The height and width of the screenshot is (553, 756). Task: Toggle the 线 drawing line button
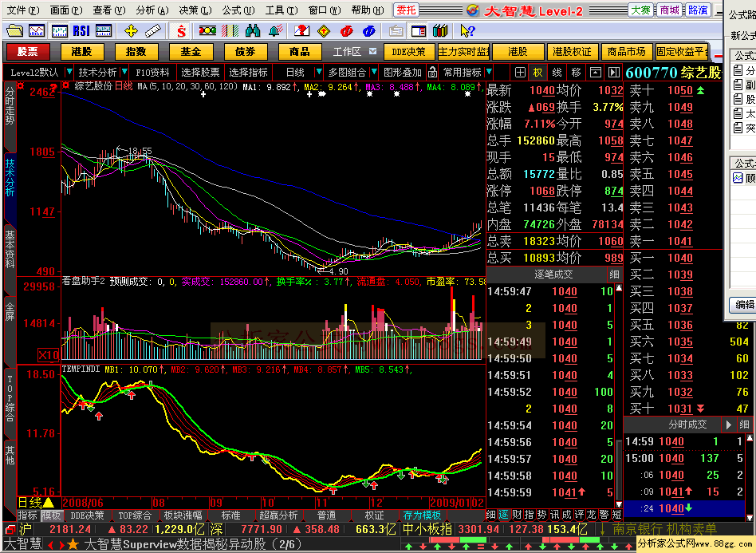click(x=557, y=73)
